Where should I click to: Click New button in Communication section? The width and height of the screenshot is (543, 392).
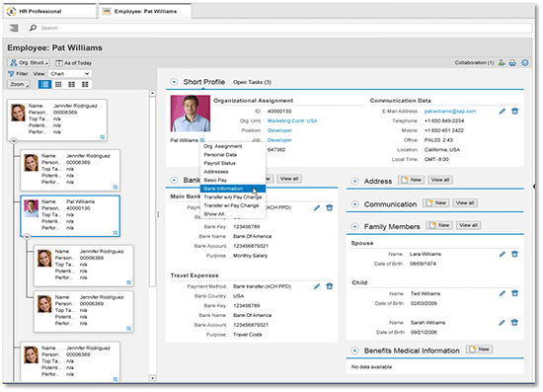click(x=436, y=203)
